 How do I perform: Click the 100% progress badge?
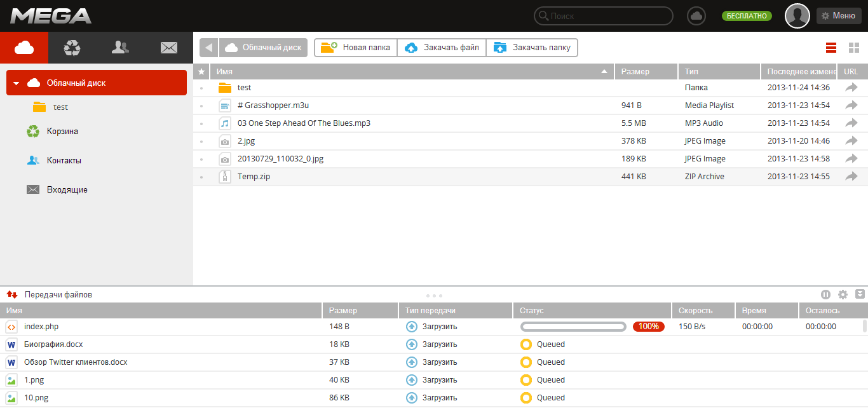(x=649, y=327)
